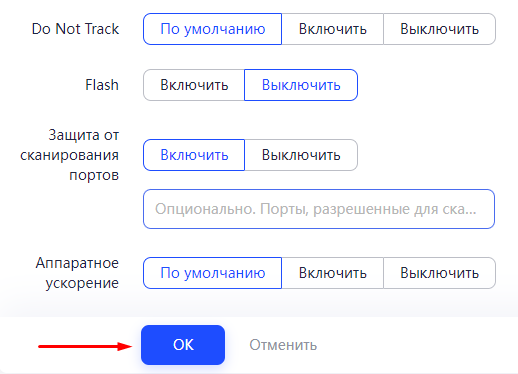This screenshot has height=374, width=518.
Task: Choose 'Выключить' in the Flash row
Action: 301,85
